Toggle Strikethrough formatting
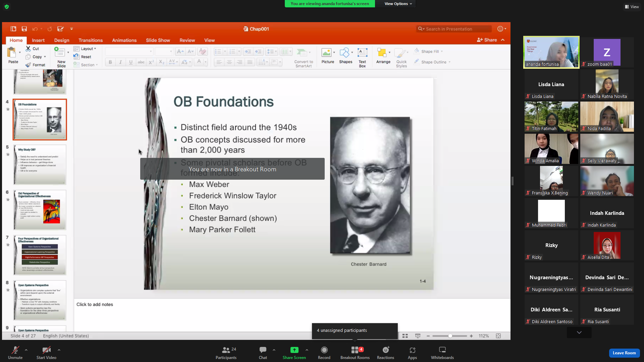 (x=141, y=62)
